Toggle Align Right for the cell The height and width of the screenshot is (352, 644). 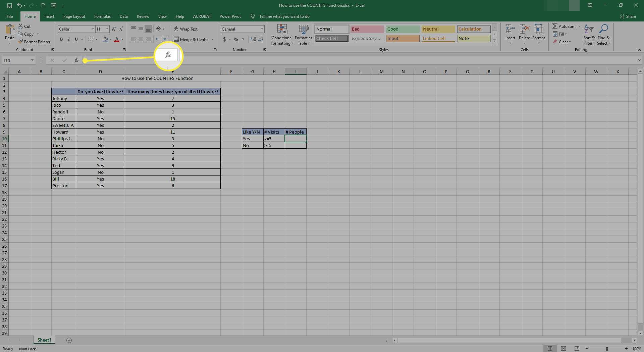pyautogui.click(x=148, y=39)
